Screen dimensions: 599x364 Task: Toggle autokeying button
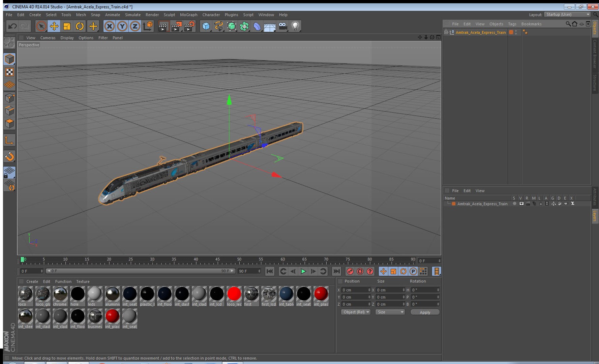coord(360,271)
